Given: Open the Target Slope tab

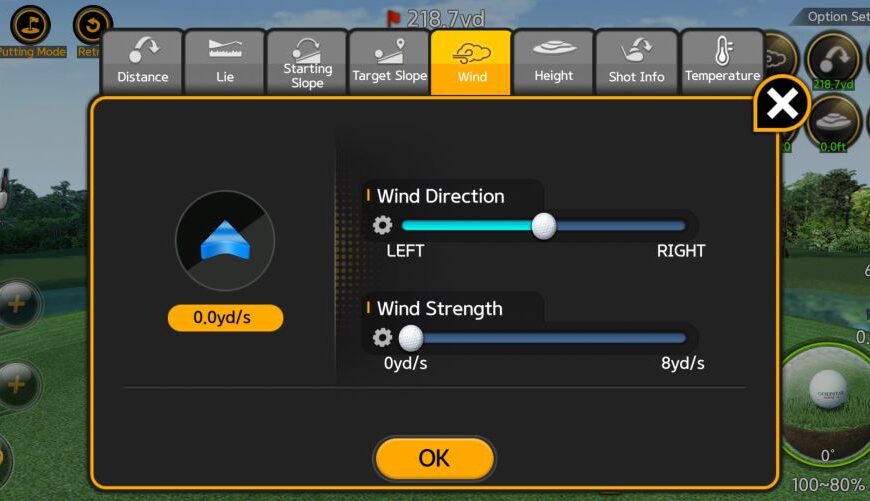Looking at the screenshot, I should point(389,63).
